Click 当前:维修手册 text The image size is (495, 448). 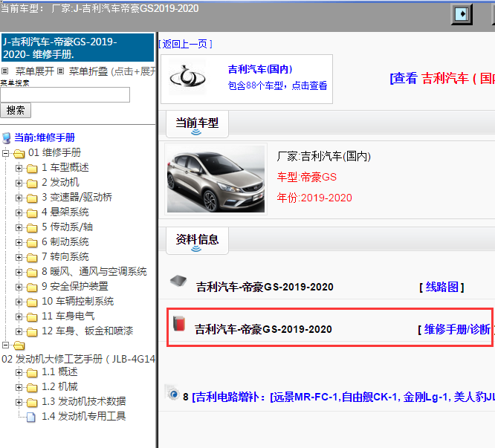pos(45,137)
